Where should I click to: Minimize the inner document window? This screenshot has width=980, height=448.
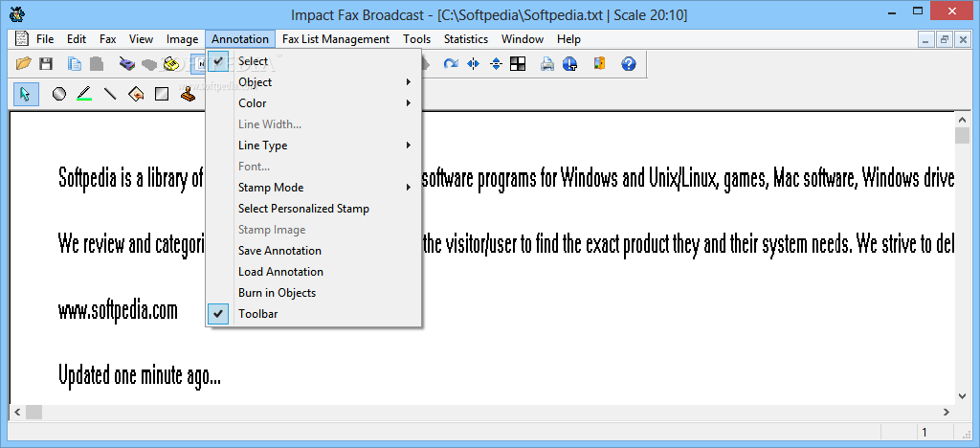coord(926,38)
